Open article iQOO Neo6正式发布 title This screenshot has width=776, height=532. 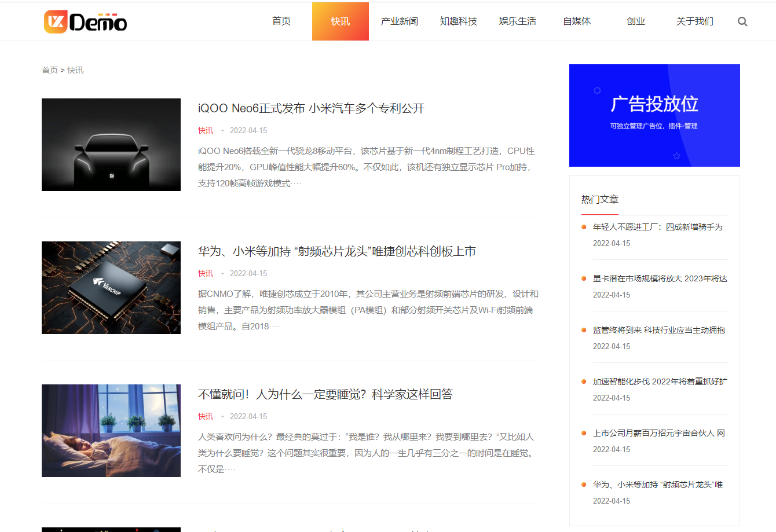(312, 108)
